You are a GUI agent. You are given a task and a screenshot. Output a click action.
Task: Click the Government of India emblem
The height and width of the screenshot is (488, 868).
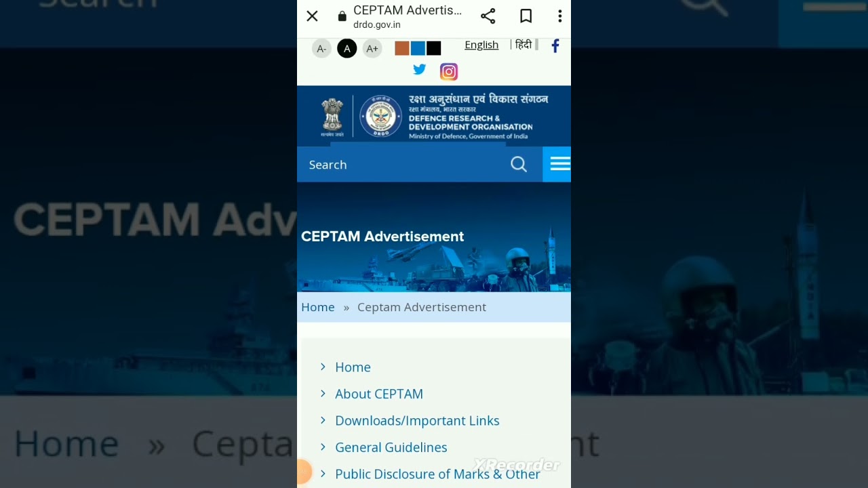coord(332,117)
